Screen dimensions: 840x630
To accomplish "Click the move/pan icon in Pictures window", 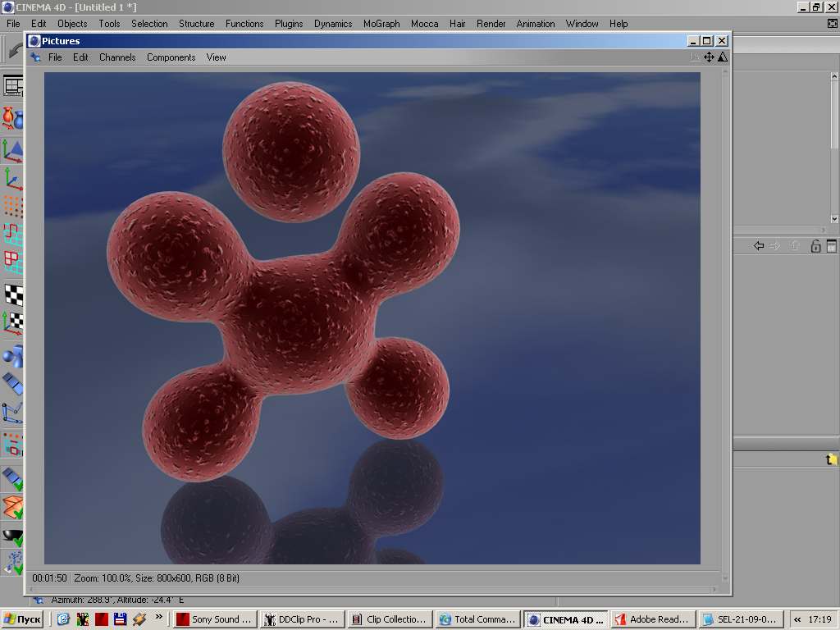I will [709, 57].
